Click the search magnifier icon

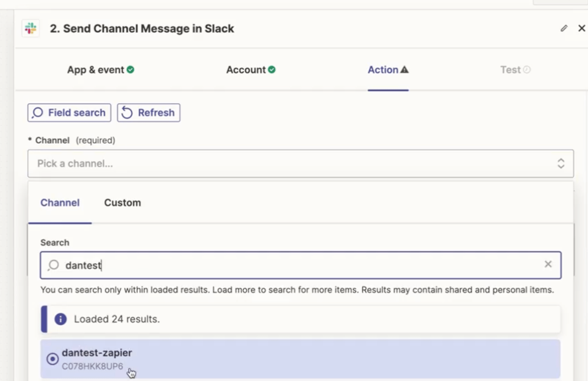point(53,265)
